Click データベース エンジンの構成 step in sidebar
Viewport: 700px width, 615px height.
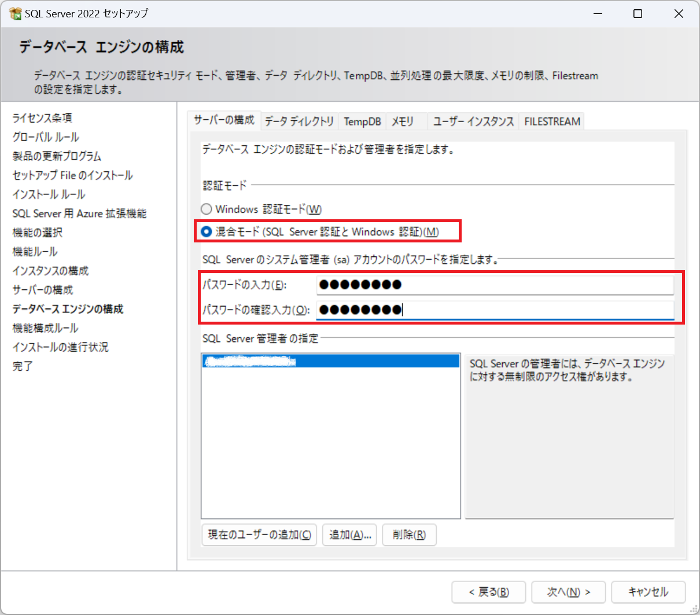(x=68, y=309)
